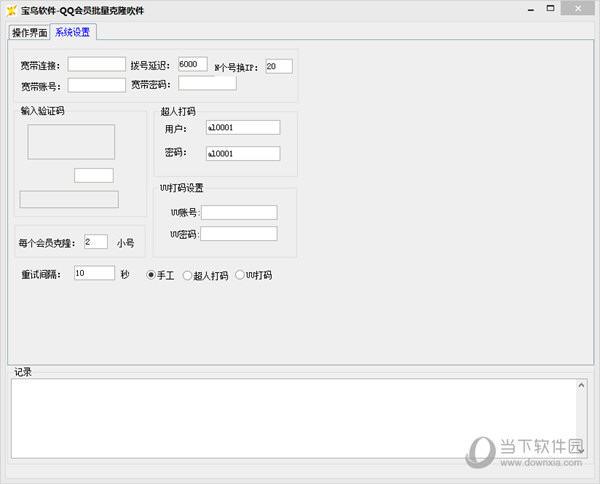The image size is (600, 484).
Task: Click the 宽带密码 input box
Action: (x=207, y=83)
